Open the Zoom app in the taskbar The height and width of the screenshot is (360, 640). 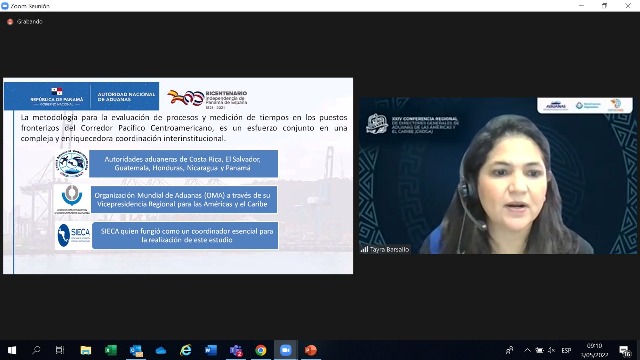pos(285,350)
